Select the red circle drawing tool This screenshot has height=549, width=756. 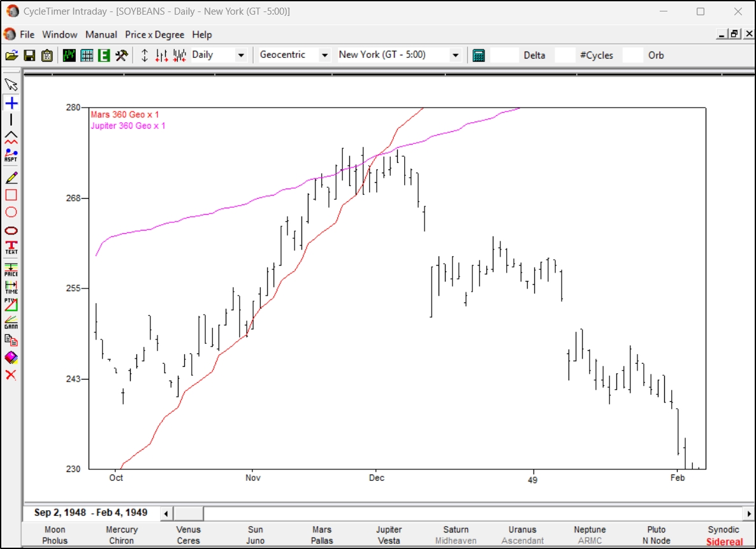pyautogui.click(x=10, y=212)
